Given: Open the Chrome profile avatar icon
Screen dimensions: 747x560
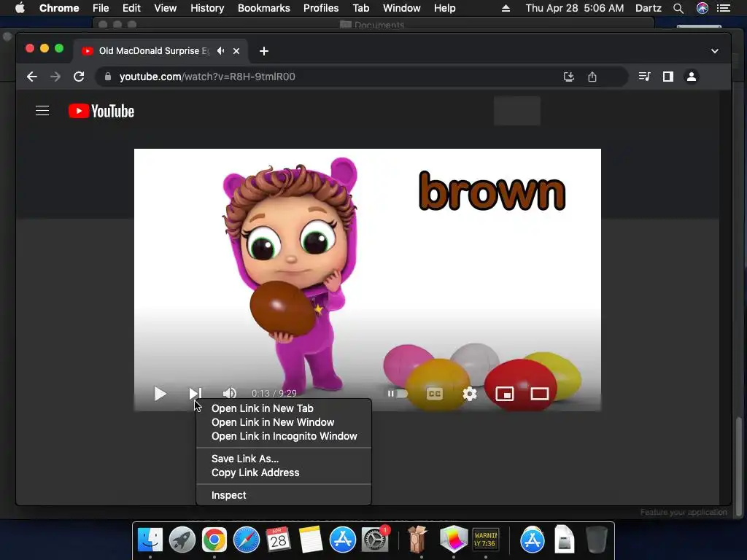Looking at the screenshot, I should coord(692,77).
